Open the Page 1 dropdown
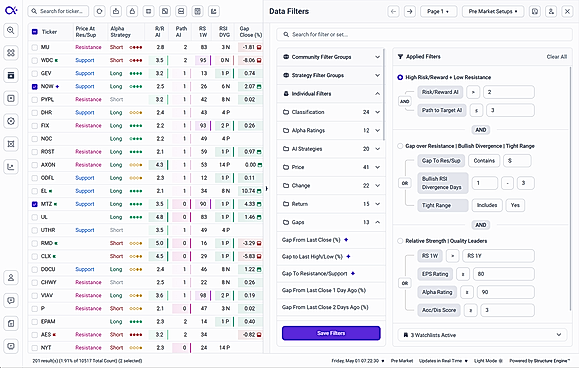The image size is (579, 368). 439,11
